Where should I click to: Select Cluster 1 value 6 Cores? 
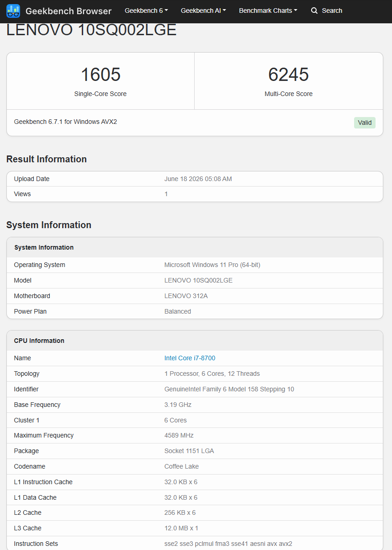coord(175,420)
